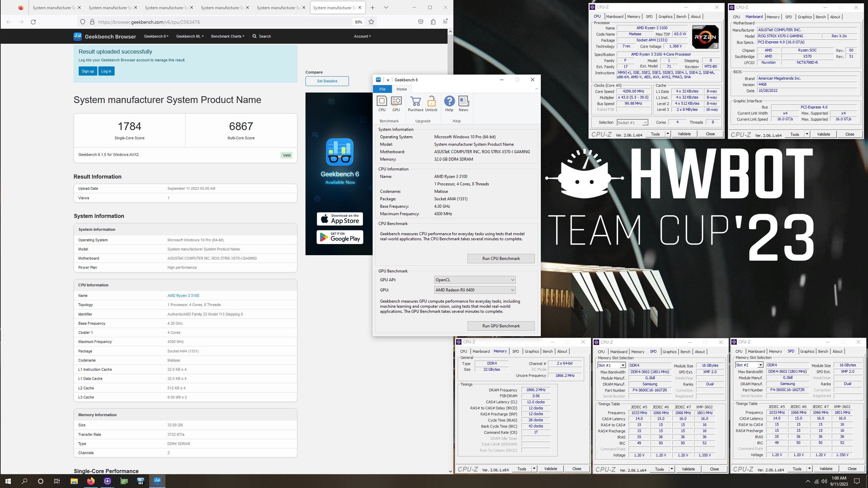The width and height of the screenshot is (868, 488).
Task: Reload the Geekbench browser page
Action: [x=33, y=22]
